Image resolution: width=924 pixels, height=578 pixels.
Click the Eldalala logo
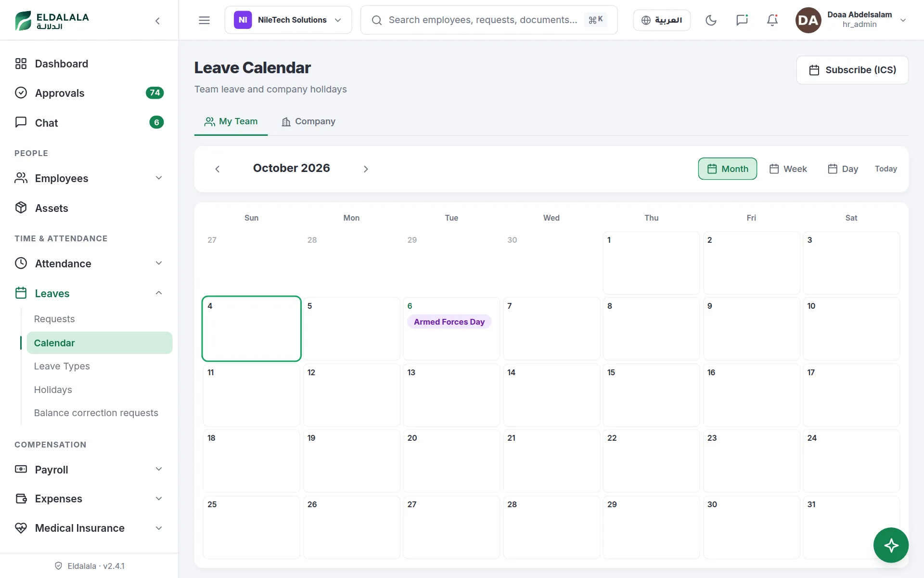click(52, 20)
